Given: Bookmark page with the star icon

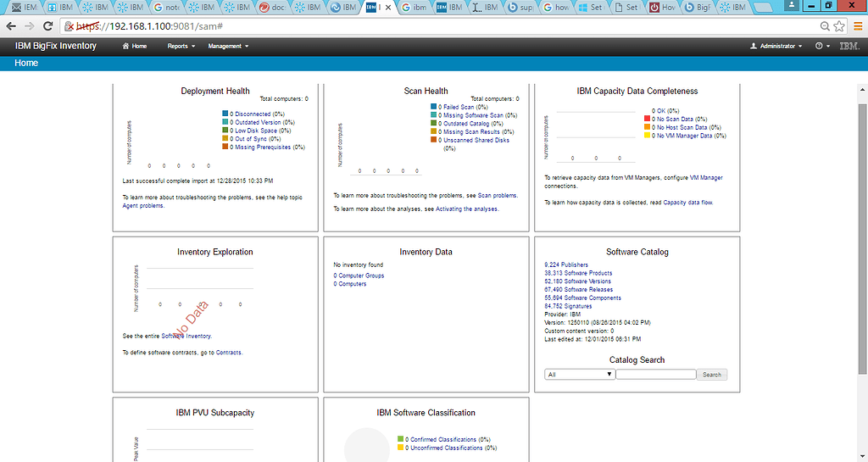Looking at the screenshot, I should pos(839,26).
